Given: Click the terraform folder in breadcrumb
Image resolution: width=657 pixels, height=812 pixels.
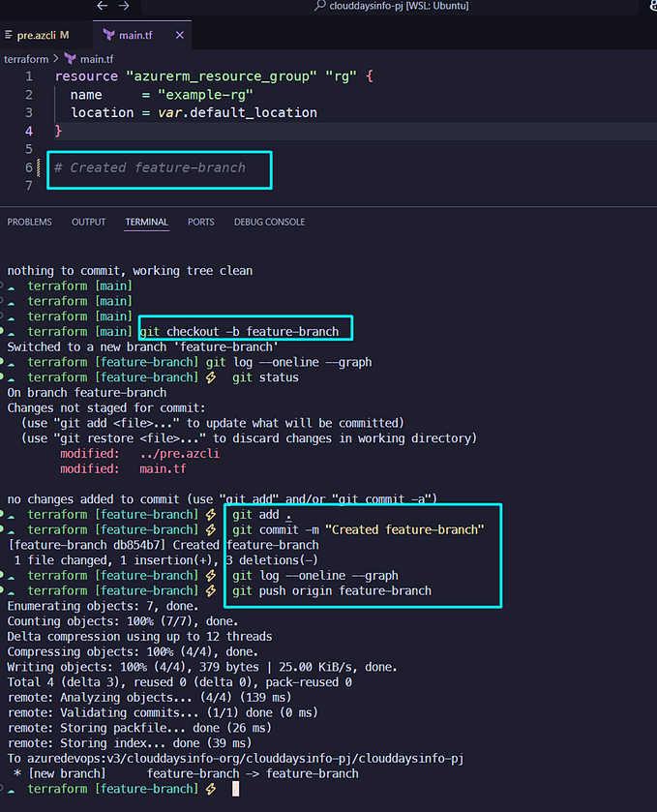Looking at the screenshot, I should point(26,59).
